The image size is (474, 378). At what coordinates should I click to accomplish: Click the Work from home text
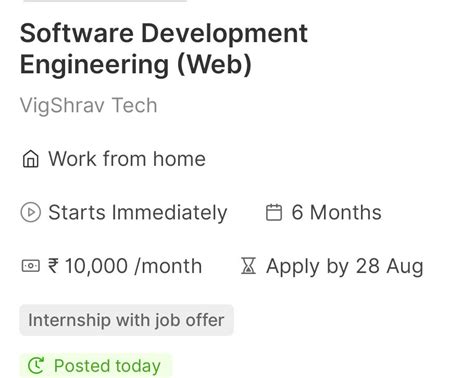pyautogui.click(x=127, y=159)
